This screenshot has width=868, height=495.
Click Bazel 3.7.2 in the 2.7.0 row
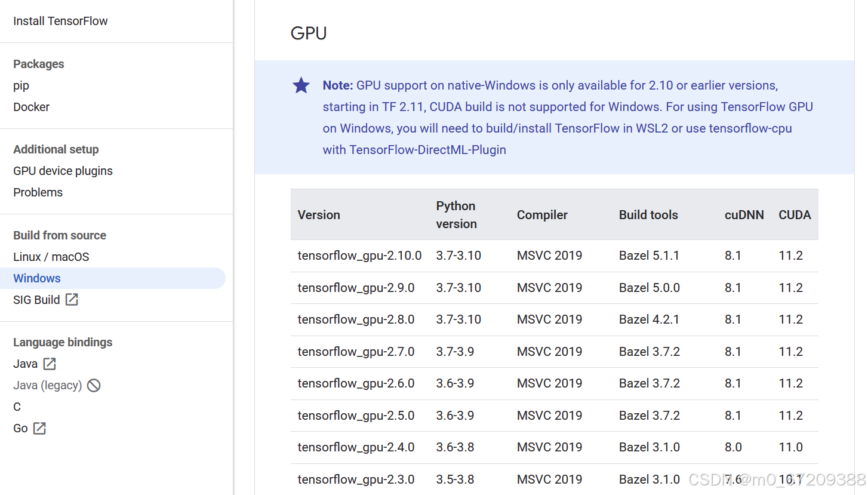pos(650,352)
